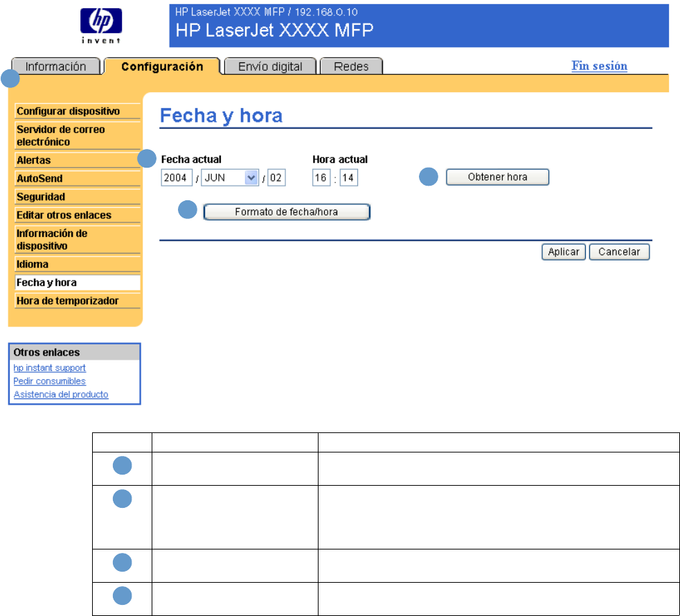Click the Obtener hora button

(497, 177)
